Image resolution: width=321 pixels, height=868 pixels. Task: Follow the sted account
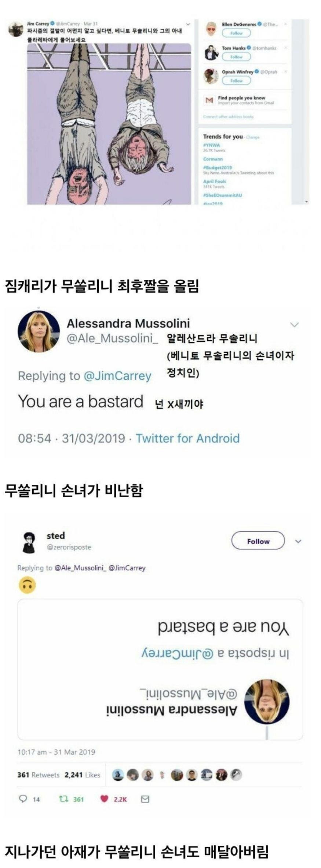[258, 541]
